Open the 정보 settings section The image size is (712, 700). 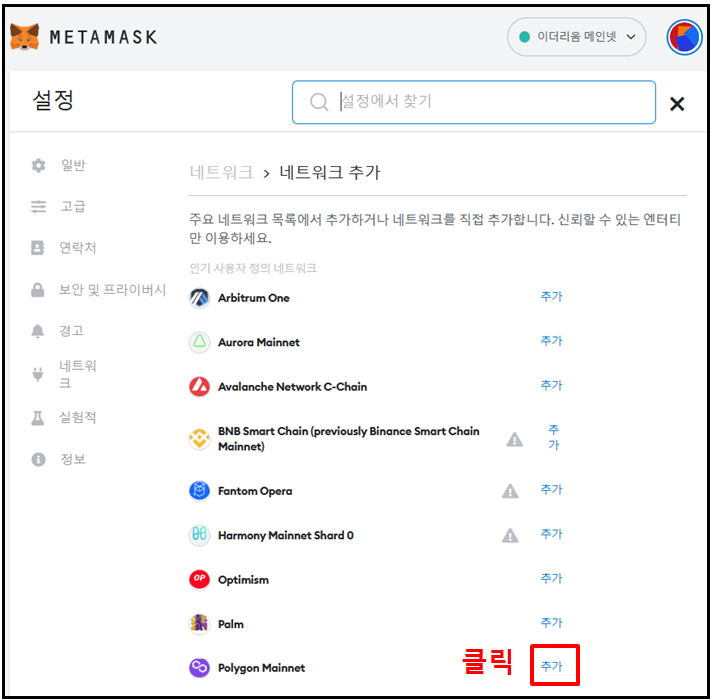(x=73, y=459)
